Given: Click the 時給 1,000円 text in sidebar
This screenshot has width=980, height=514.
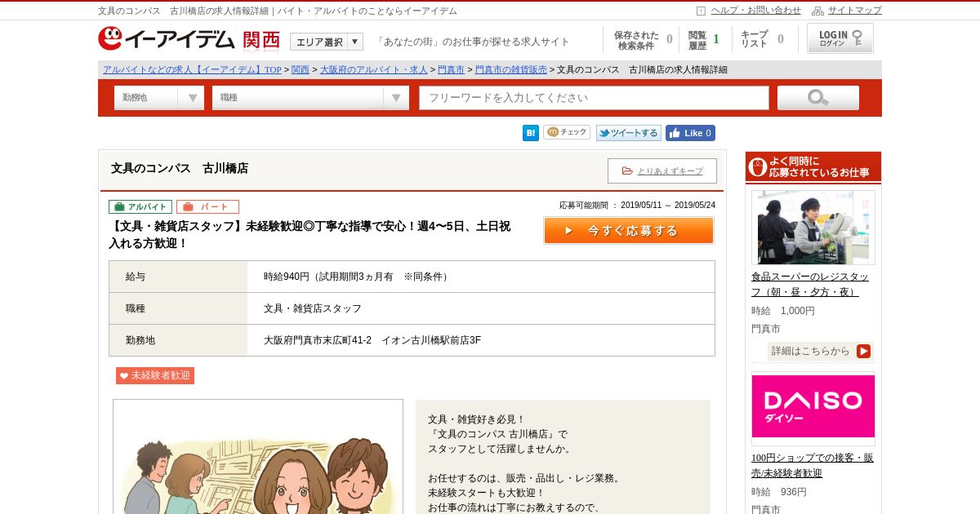Looking at the screenshot, I should (783, 311).
